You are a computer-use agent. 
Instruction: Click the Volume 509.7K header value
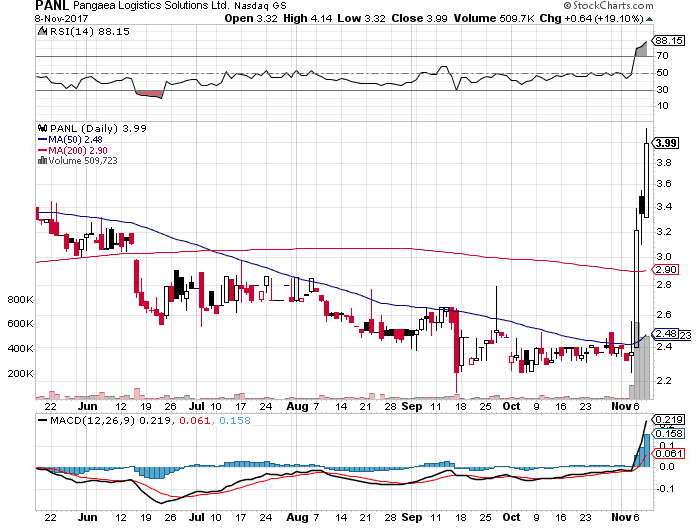(494, 18)
